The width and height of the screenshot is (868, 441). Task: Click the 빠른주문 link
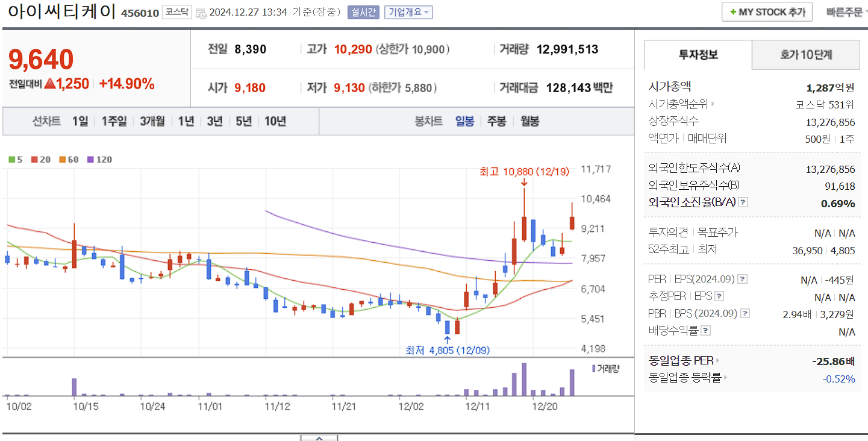(x=846, y=11)
